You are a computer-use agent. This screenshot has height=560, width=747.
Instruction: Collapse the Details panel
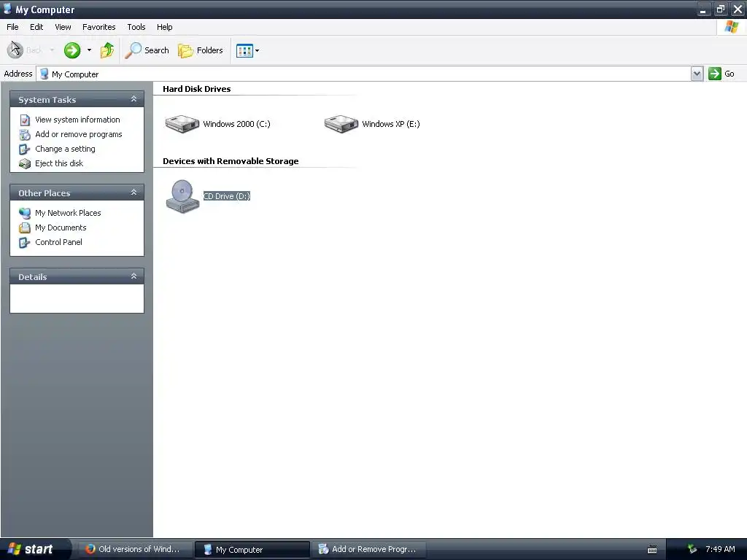(134, 276)
